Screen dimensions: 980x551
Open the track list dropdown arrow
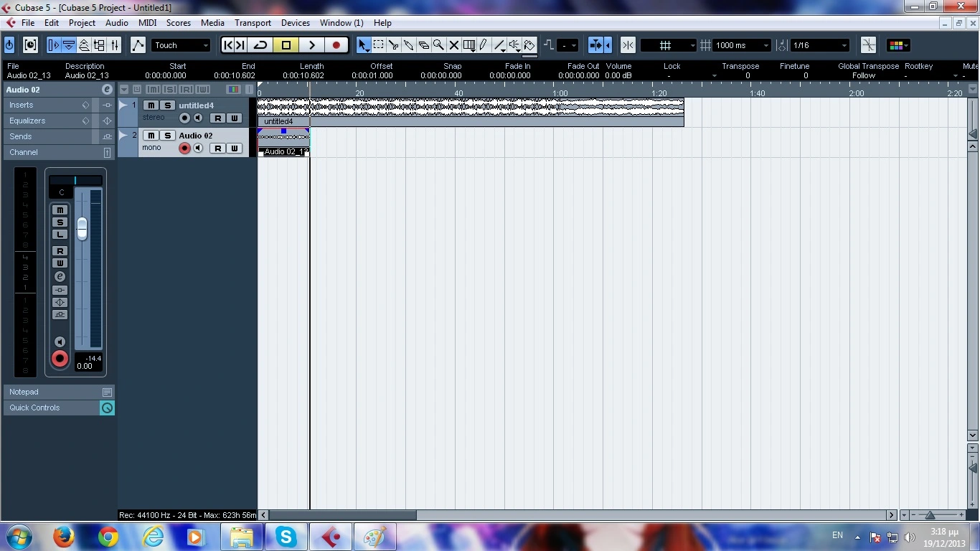(124, 90)
